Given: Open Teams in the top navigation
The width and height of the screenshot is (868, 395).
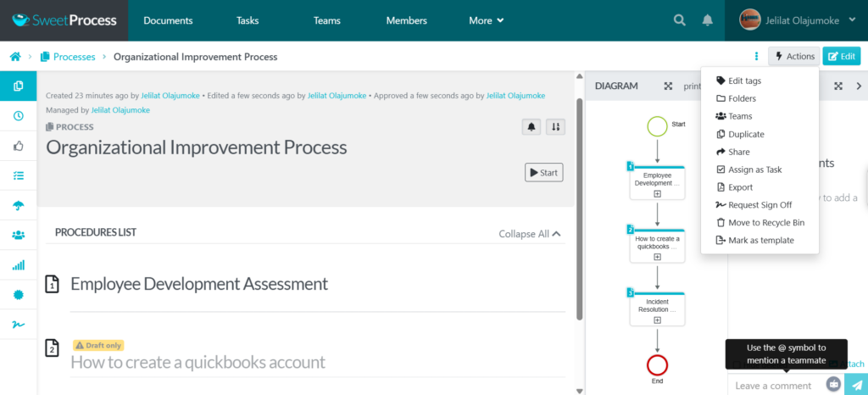Looking at the screenshot, I should click(x=326, y=20).
